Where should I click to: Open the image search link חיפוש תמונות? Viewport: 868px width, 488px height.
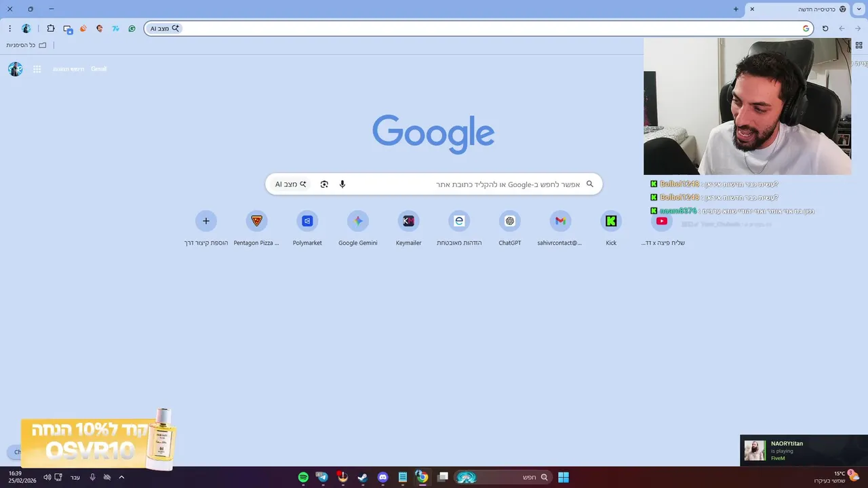(x=68, y=69)
